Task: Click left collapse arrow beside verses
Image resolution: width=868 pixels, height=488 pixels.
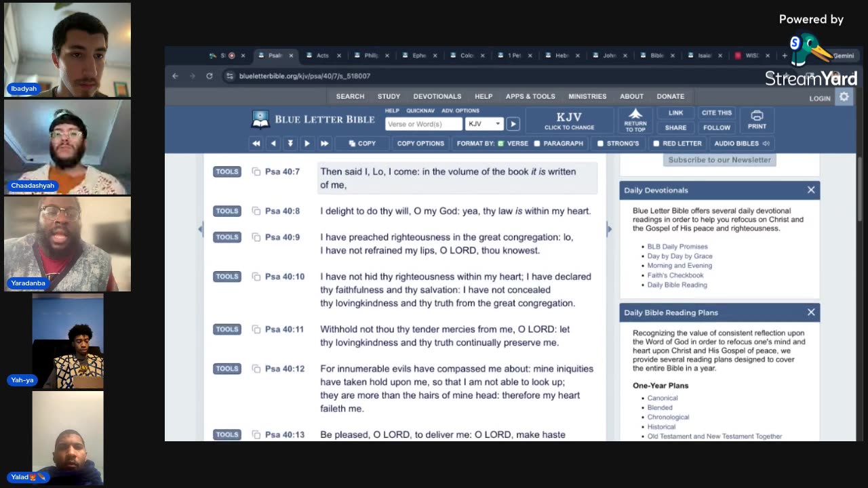Action: pos(200,229)
